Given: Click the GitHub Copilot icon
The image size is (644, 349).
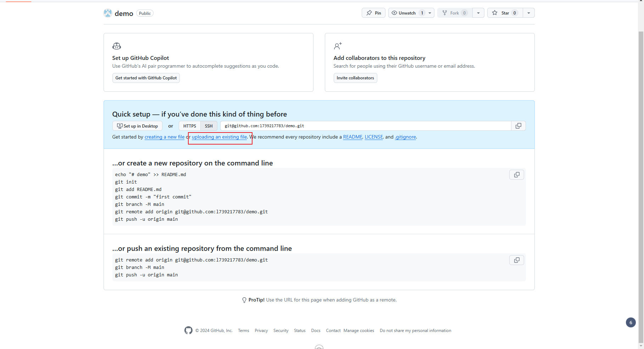Looking at the screenshot, I should tap(117, 46).
